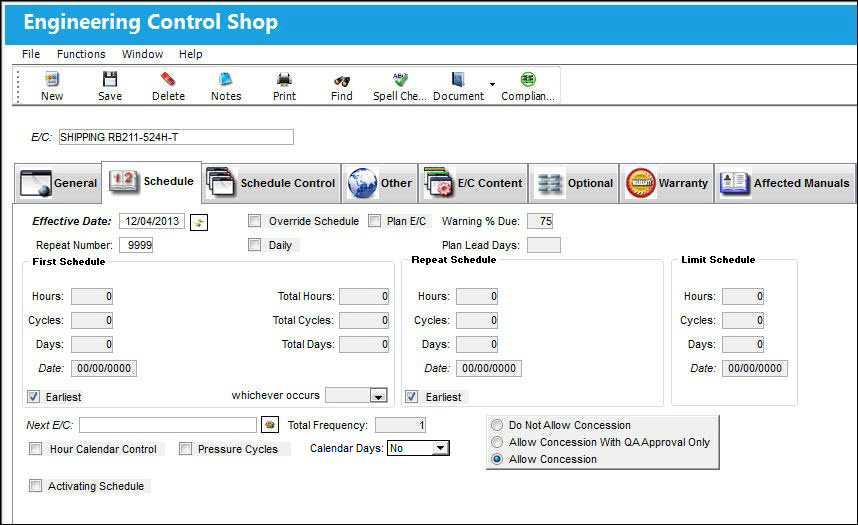Screen dimensions: 858x525
Task: Click the Optional tab list icon
Action: (549, 183)
